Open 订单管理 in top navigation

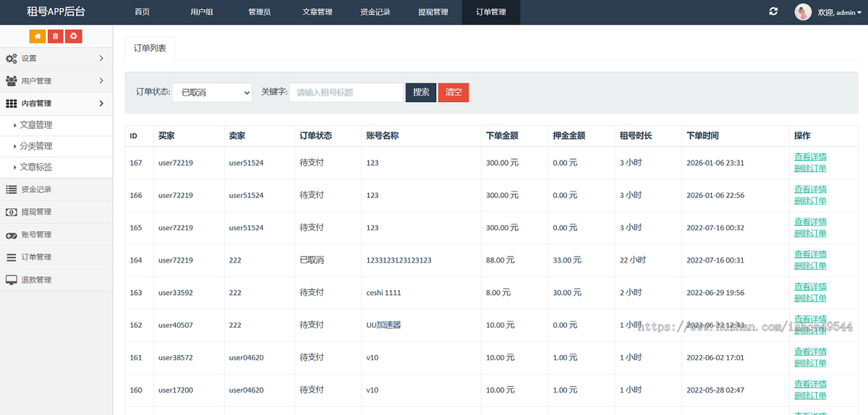[x=491, y=12]
